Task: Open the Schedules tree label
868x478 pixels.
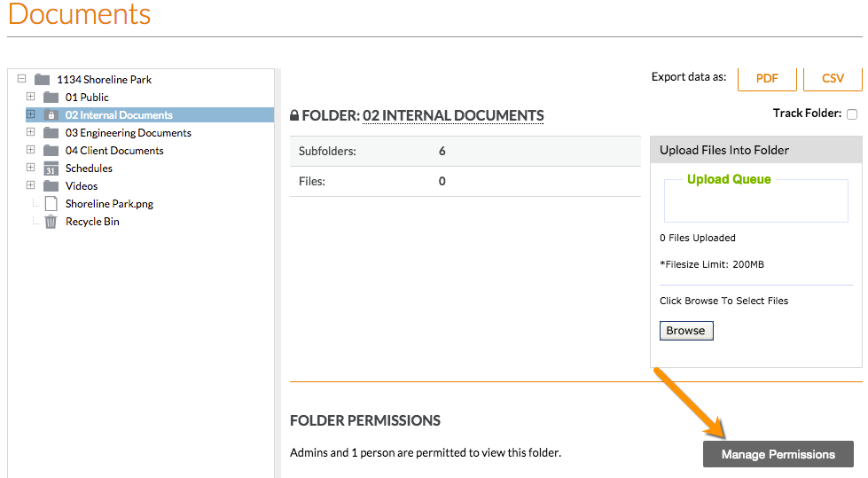Action: (89, 168)
